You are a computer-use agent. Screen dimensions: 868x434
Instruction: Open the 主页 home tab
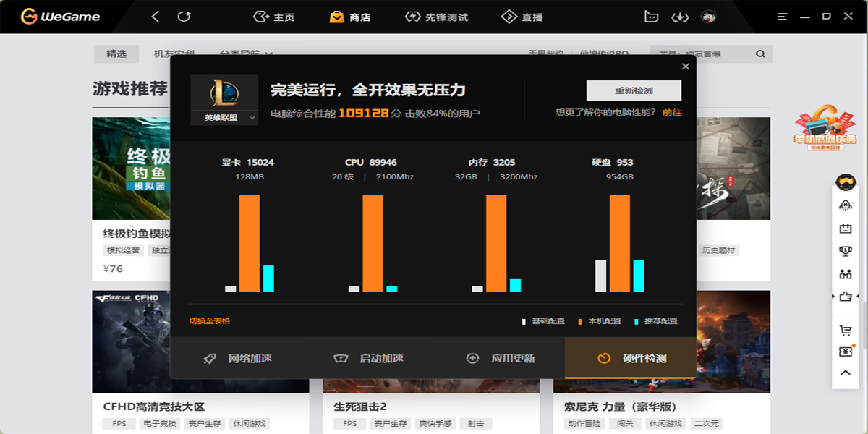(274, 17)
